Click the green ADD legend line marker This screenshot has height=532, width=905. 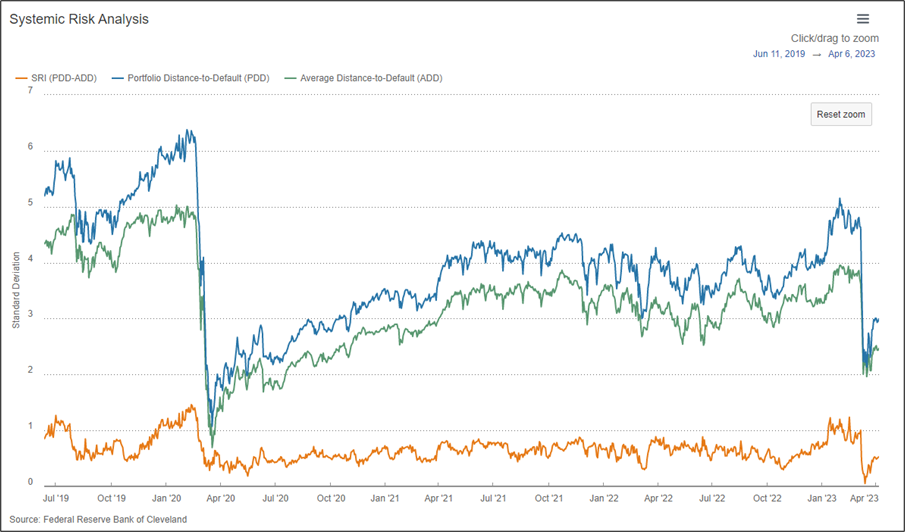click(291, 77)
